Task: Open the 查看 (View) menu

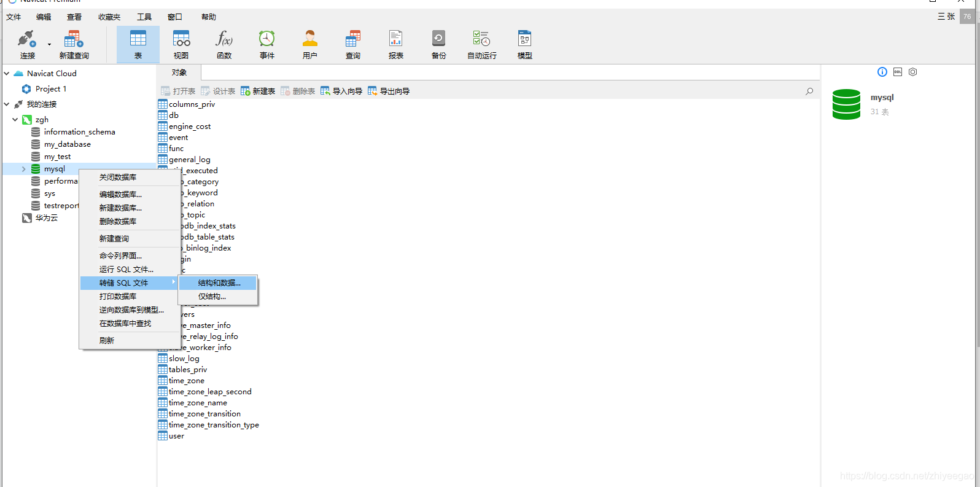Action: pos(74,17)
